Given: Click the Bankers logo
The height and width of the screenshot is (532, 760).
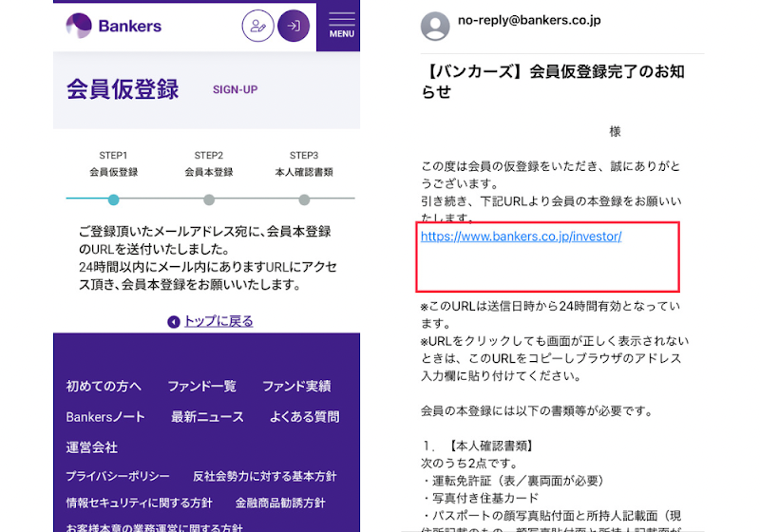Looking at the screenshot, I should pyautogui.click(x=113, y=26).
